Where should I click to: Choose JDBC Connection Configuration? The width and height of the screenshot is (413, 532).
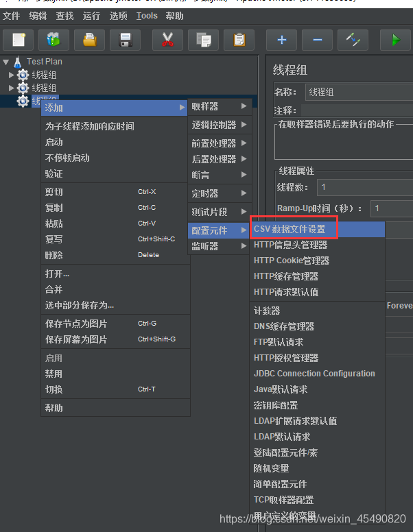tap(318, 374)
